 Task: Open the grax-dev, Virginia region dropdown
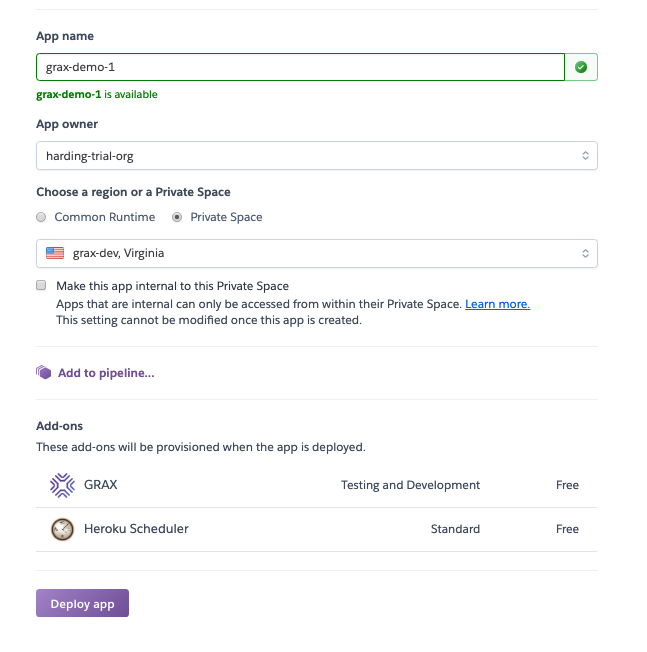[x=316, y=253]
